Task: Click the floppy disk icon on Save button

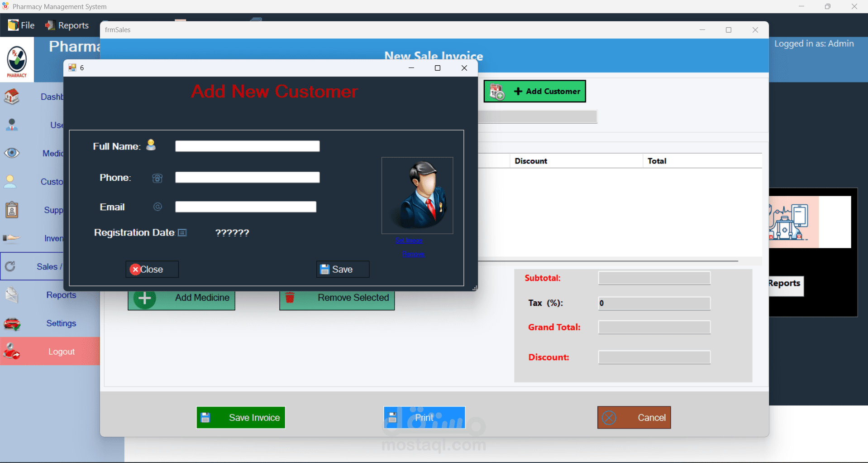Action: pos(324,270)
